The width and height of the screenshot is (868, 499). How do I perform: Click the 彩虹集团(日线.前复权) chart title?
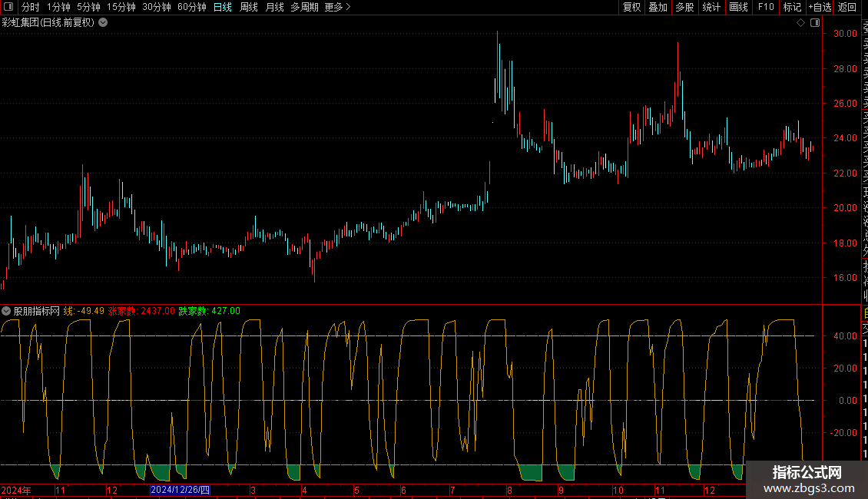[x=48, y=23]
